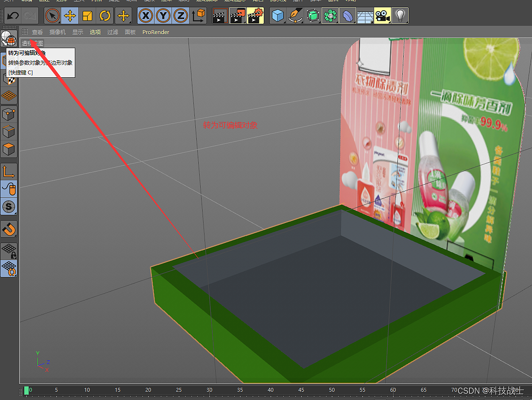Click frame 15 on timeline ruler
Screen dimensions: 532x400
click(x=118, y=390)
